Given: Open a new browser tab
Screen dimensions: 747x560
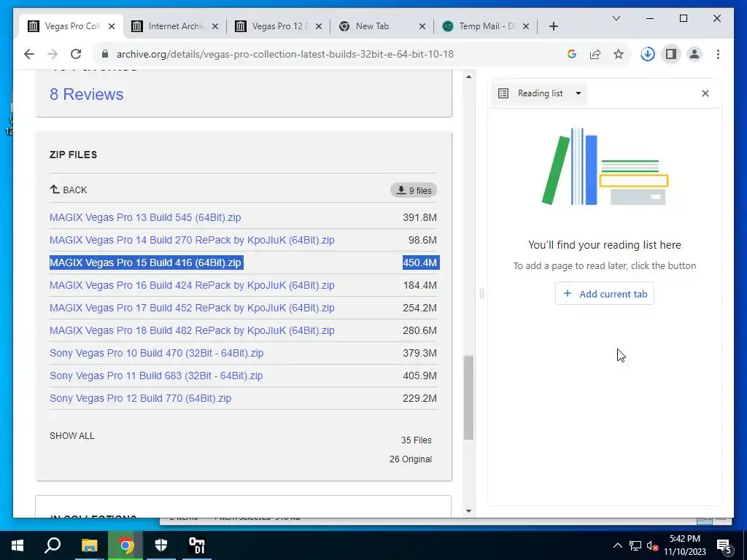Looking at the screenshot, I should (553, 26).
